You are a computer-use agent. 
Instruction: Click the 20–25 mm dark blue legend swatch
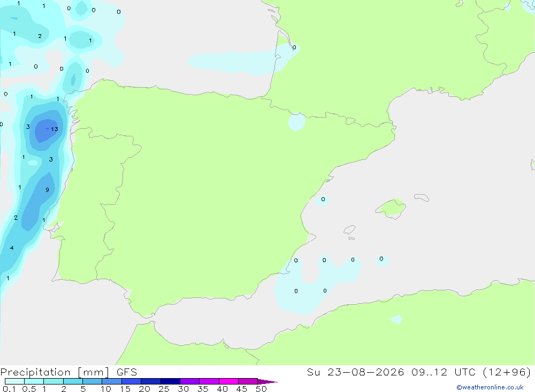(x=150, y=381)
